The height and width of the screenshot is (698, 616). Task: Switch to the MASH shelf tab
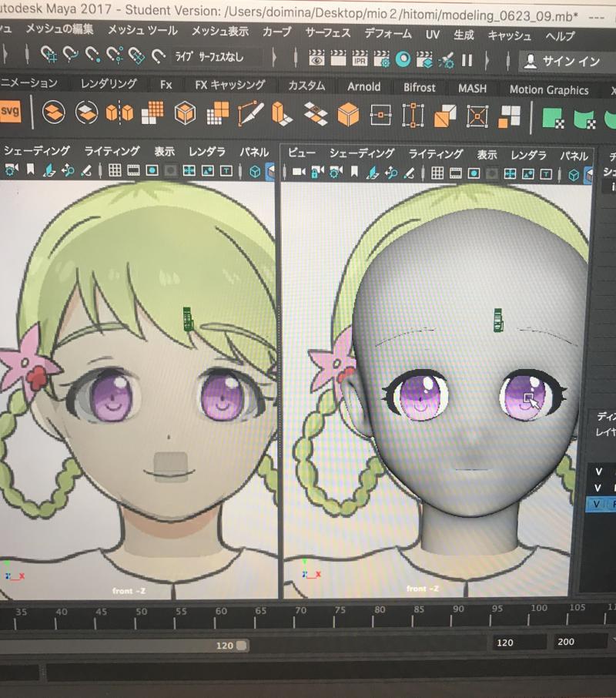point(472,89)
